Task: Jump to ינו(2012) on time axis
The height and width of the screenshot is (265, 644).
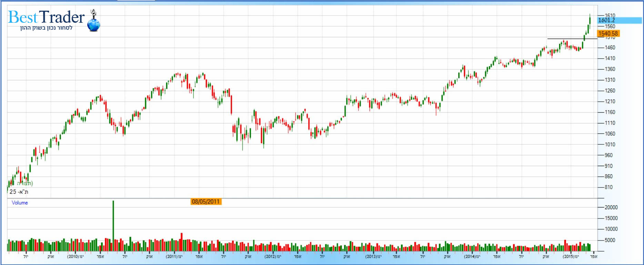Action: 273,257
